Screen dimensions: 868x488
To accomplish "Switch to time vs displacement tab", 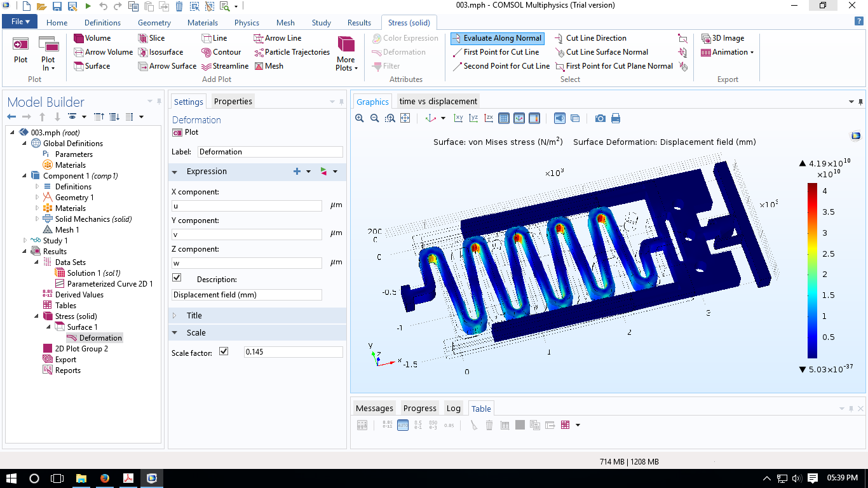I will click(x=438, y=101).
